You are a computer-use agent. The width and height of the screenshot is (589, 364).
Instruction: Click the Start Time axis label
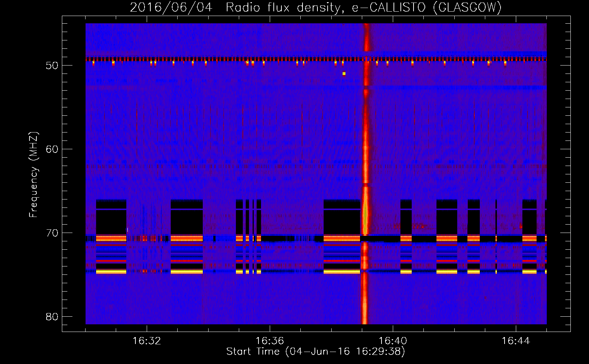[316, 352]
